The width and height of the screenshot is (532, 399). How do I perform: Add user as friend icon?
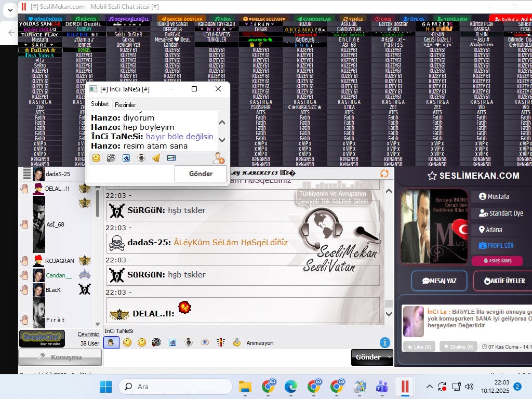point(219,158)
